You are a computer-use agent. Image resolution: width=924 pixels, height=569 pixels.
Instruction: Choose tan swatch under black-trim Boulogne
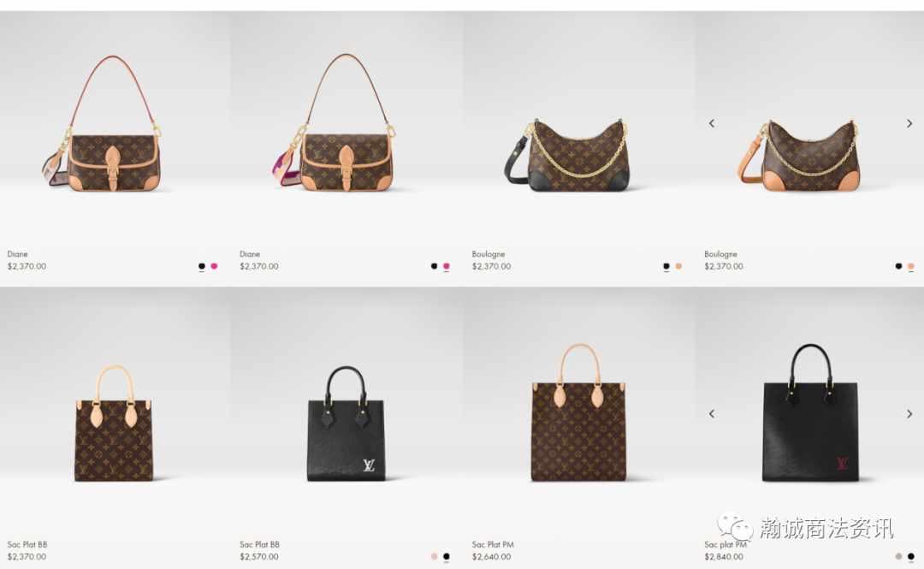point(678,266)
